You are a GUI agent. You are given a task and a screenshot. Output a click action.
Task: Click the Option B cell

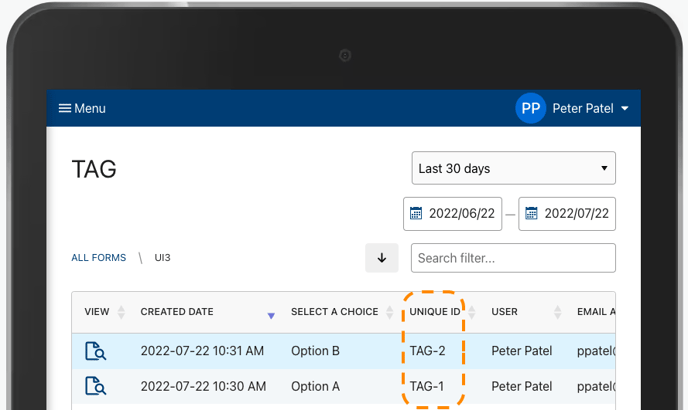pyautogui.click(x=315, y=351)
